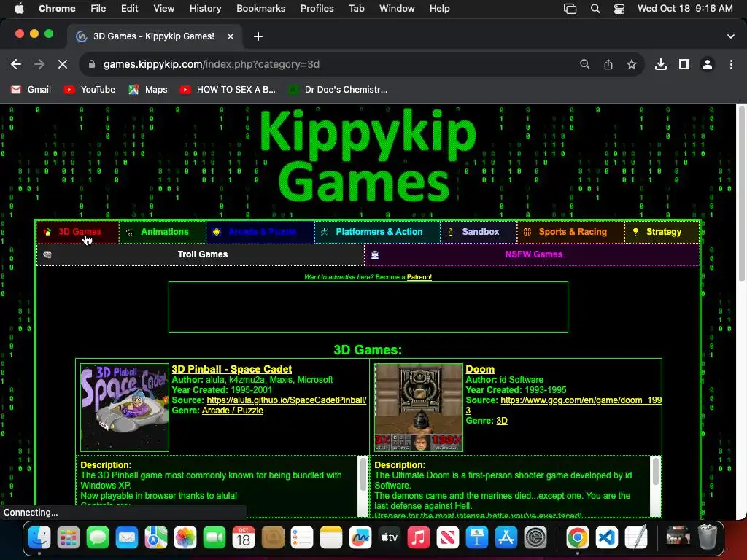Open Photos from the Dock
Viewport: 747px width, 560px height.
point(185,538)
